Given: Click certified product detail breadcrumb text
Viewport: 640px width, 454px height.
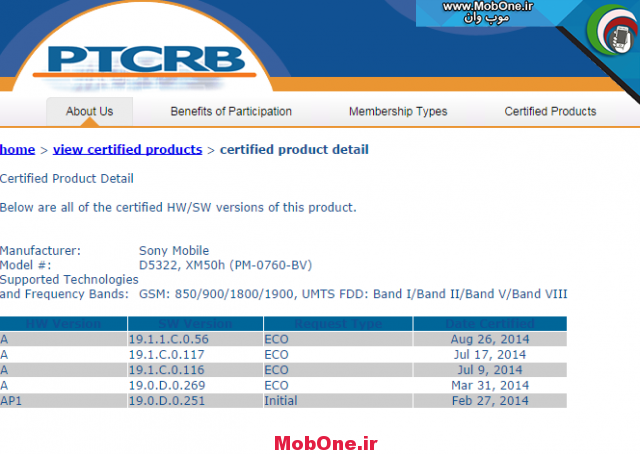Looking at the screenshot, I should pyautogui.click(x=294, y=150).
